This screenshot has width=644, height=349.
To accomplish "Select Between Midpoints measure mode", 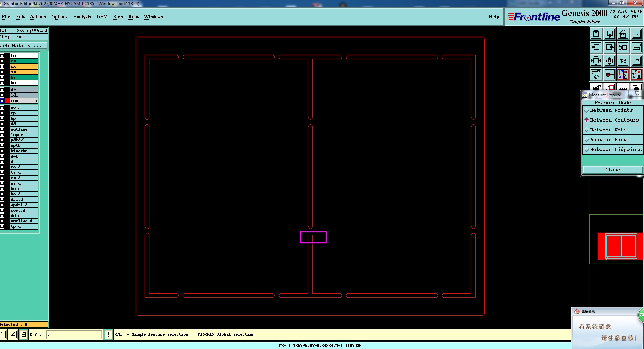I will [x=613, y=150].
